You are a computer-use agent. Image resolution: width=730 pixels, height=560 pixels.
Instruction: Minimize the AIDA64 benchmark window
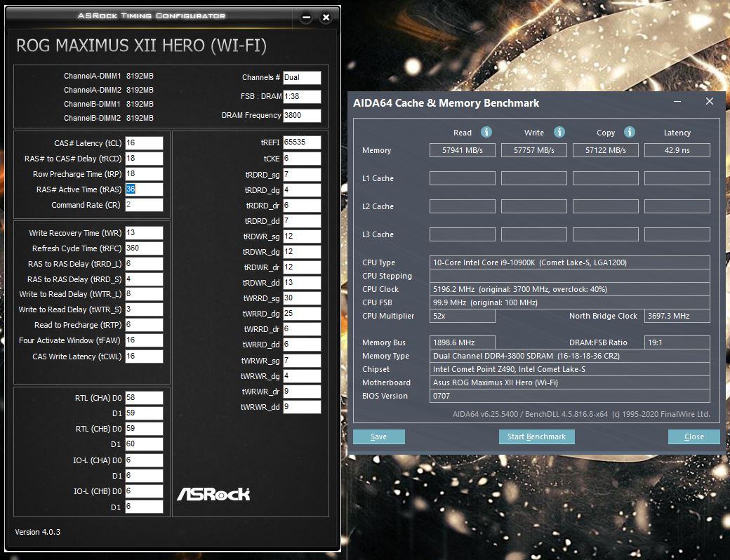click(x=677, y=102)
